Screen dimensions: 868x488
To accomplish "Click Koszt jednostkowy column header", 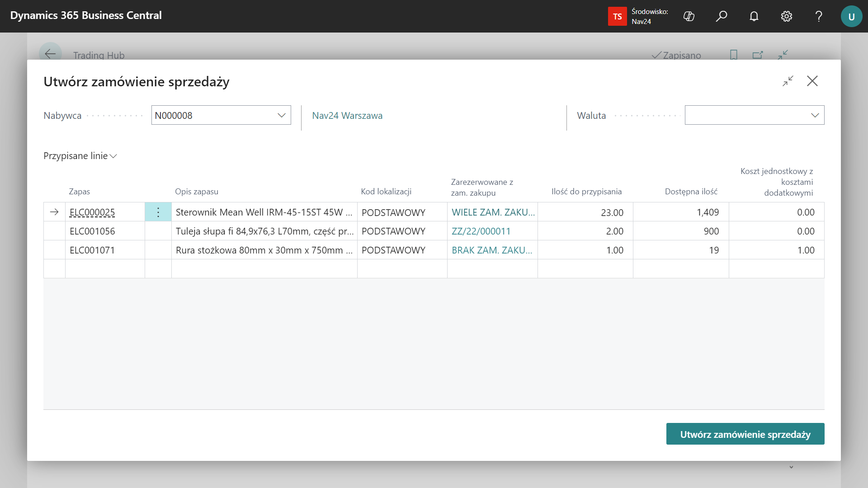I will coord(777,182).
